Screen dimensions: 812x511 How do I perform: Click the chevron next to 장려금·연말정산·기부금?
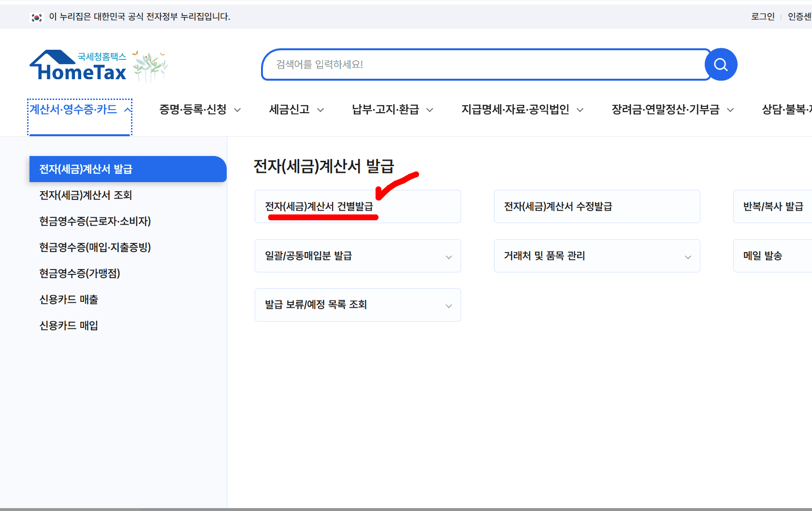tap(730, 110)
